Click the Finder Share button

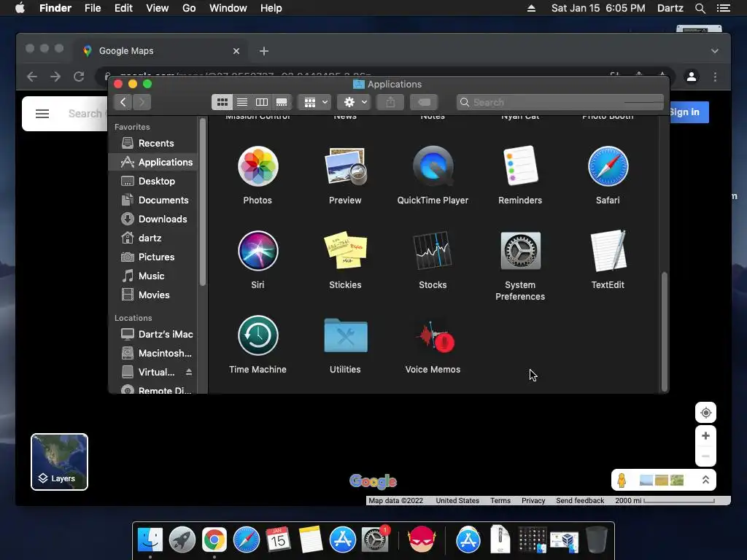[x=390, y=102]
